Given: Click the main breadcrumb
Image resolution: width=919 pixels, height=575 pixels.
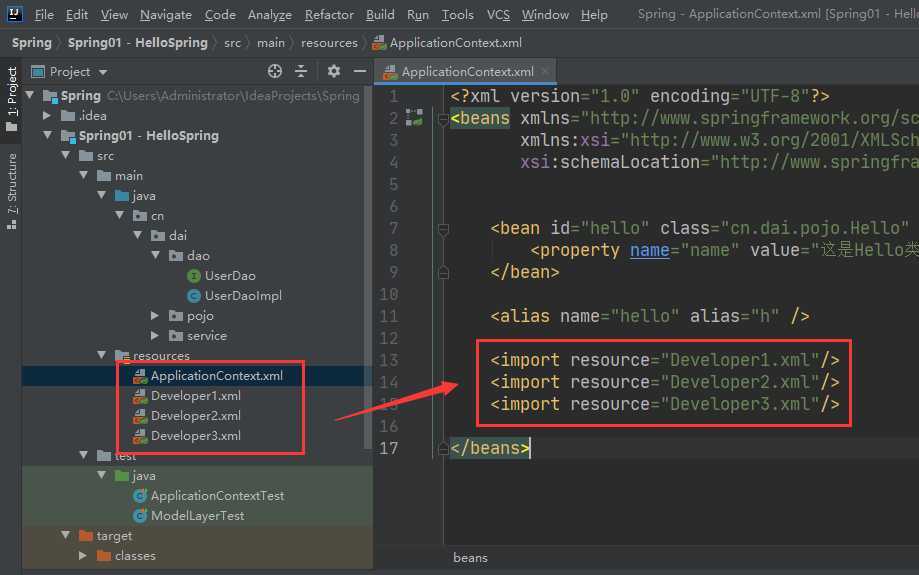Looking at the screenshot, I should pyautogui.click(x=271, y=43).
